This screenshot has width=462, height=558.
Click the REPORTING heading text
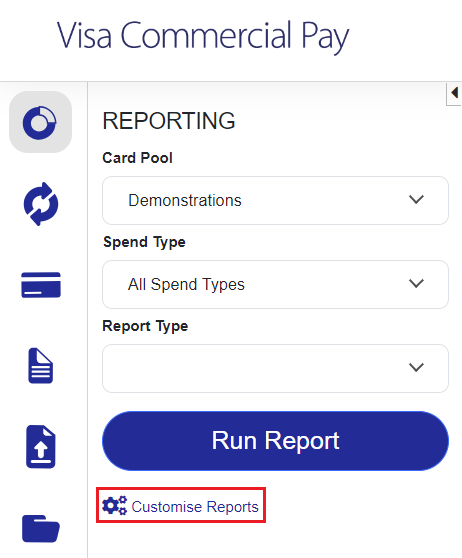(169, 121)
